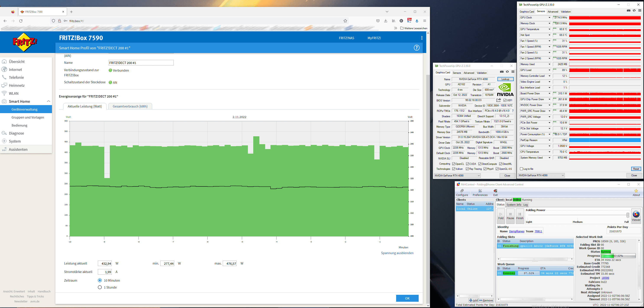Click Spannung ausblenden link
The width and height of the screenshot is (644, 308).
pos(397,253)
